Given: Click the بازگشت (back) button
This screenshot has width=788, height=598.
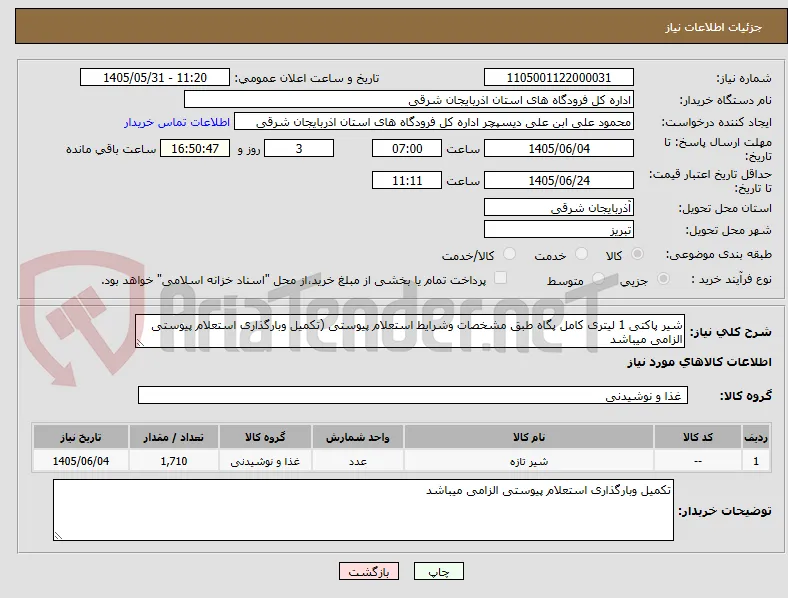Looking at the screenshot, I should (369, 571).
